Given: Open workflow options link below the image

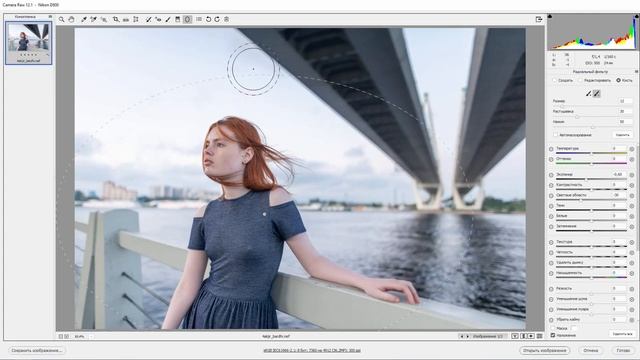Looking at the screenshot, I should click(312, 350).
